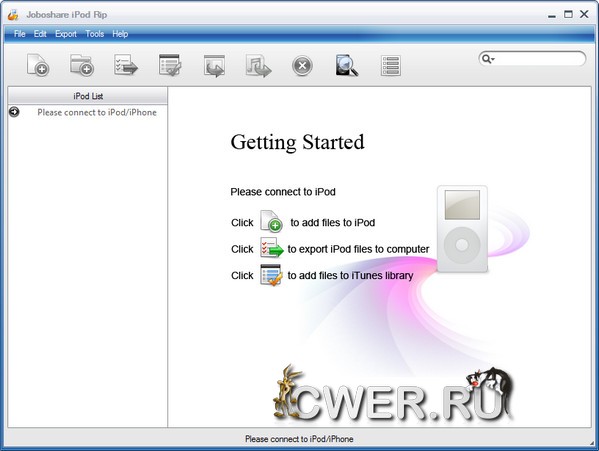
Task: Open the Edit menu
Action: (x=40, y=34)
